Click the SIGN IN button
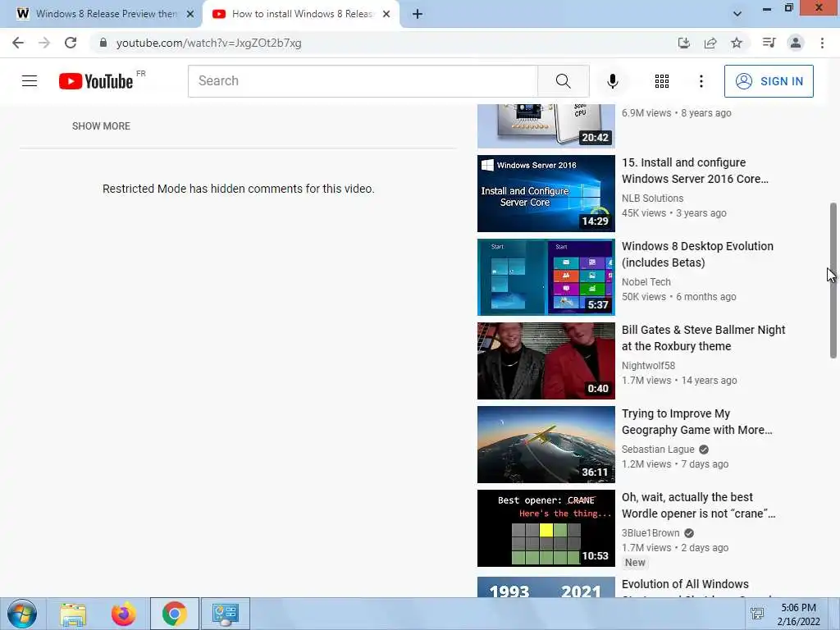 [x=769, y=81]
